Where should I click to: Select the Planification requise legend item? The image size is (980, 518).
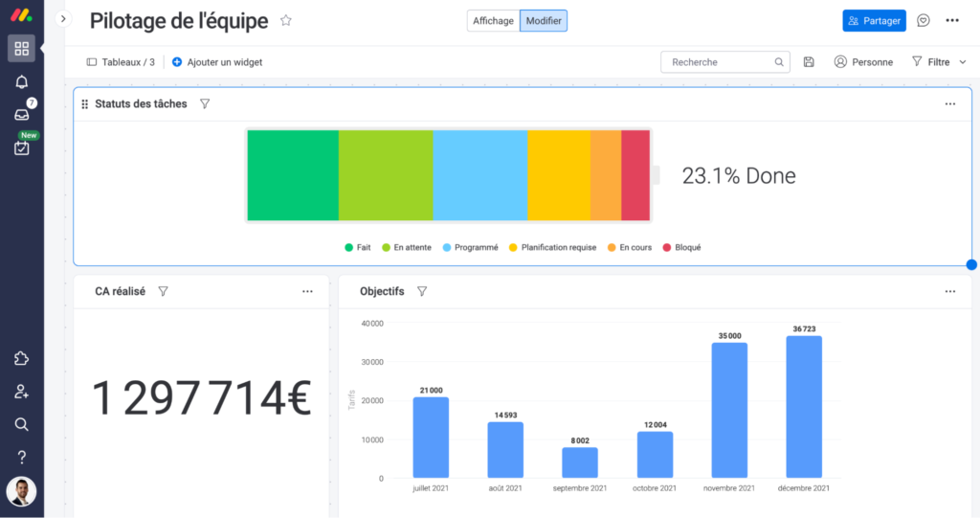click(552, 247)
